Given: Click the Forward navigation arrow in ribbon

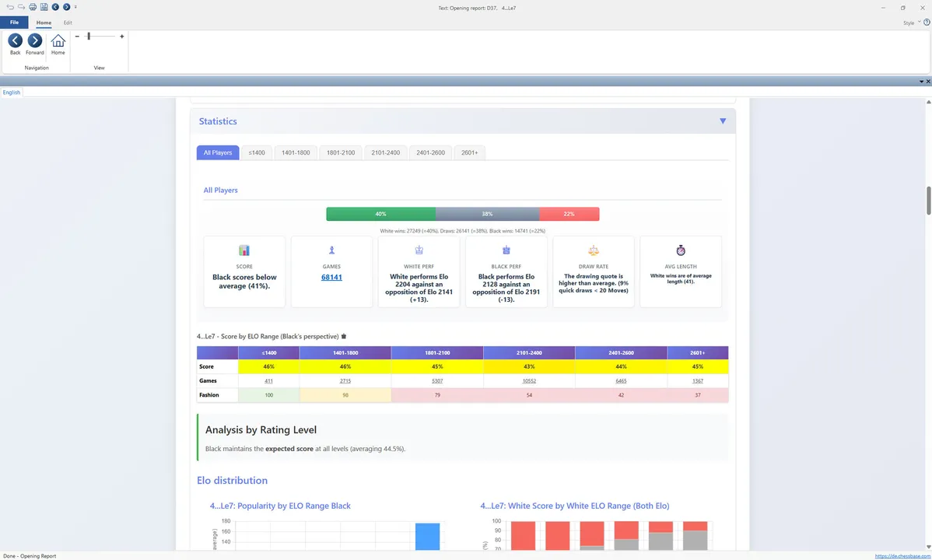Looking at the screenshot, I should (35, 40).
